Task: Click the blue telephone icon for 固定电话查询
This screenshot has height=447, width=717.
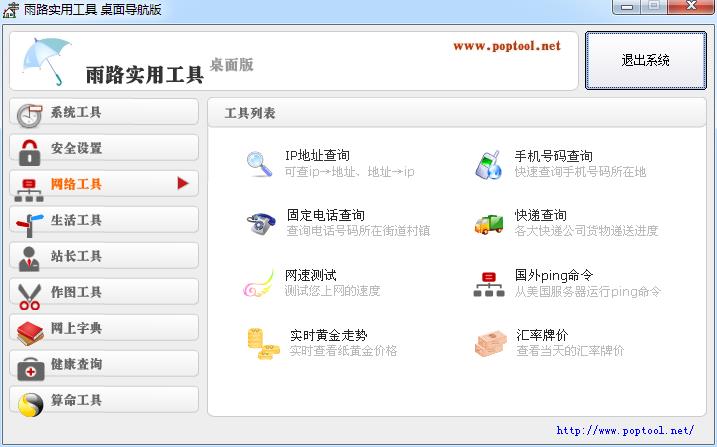Action: (261, 224)
